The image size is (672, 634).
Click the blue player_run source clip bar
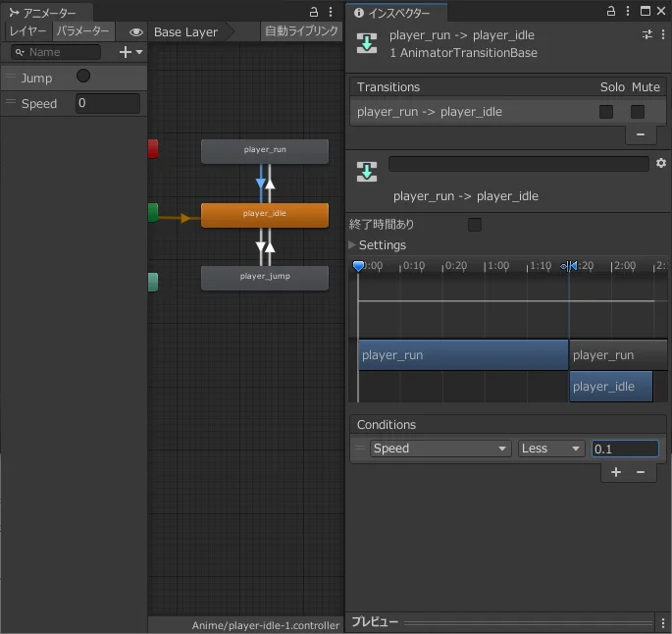coord(463,355)
